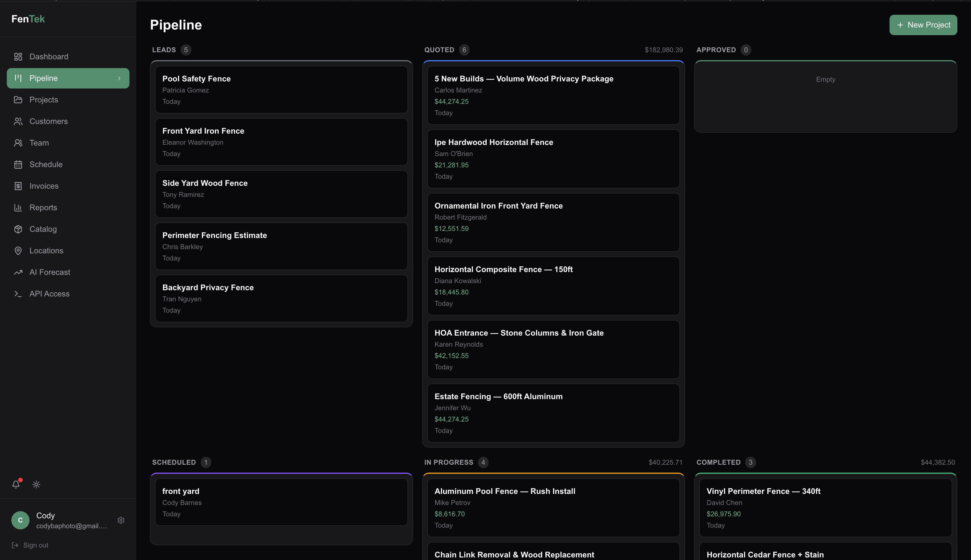
Task: Open account settings gear icon
Action: 121,520
